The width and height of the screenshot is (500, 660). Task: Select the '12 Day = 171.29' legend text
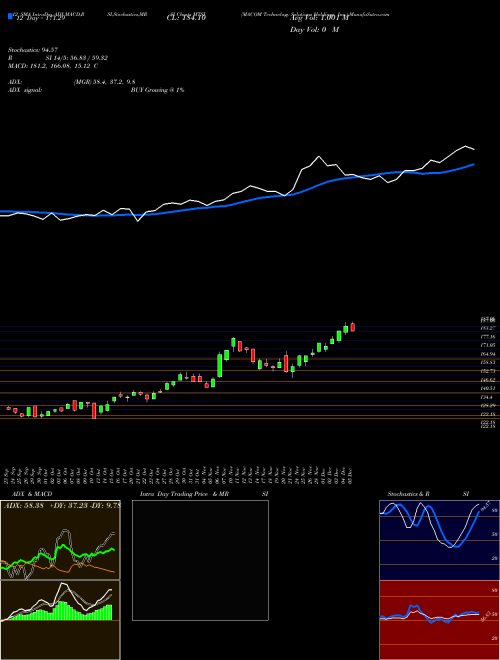click(x=39, y=19)
